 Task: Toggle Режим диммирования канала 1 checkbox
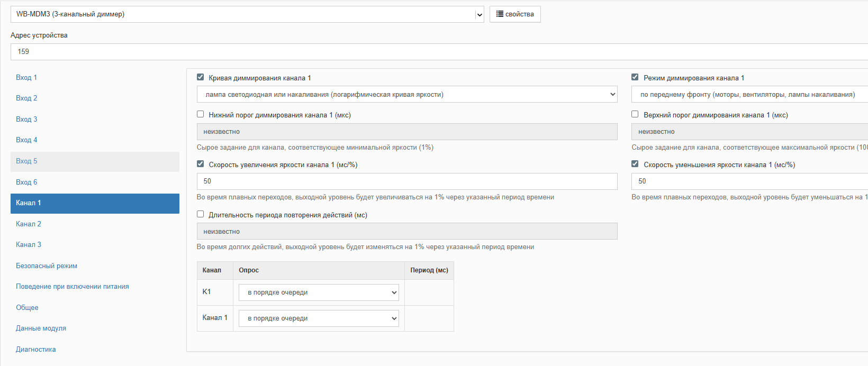click(635, 77)
